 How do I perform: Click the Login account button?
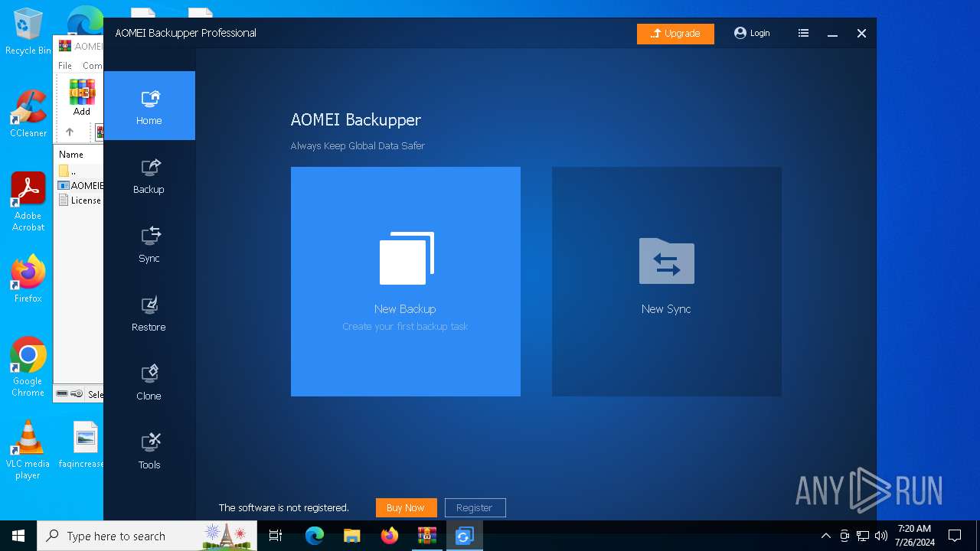coord(752,33)
